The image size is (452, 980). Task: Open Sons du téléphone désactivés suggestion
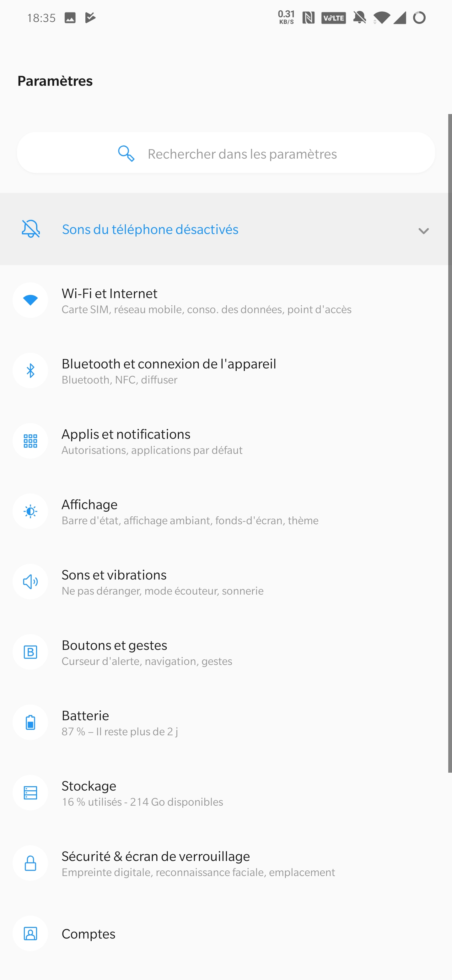point(226,229)
